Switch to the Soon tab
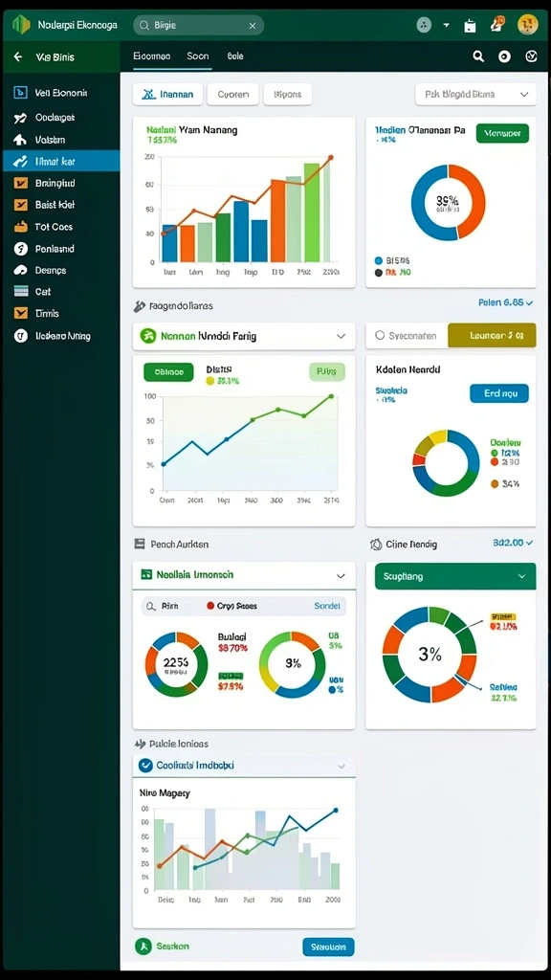Screen dimensions: 551x980 198,56
